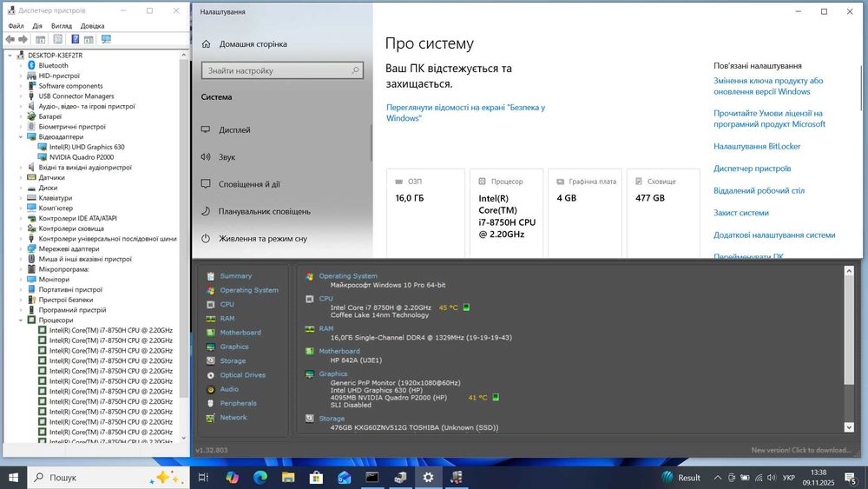The image size is (868, 489).
Task: Open the Summary section icon in Speccy
Action: click(x=210, y=276)
